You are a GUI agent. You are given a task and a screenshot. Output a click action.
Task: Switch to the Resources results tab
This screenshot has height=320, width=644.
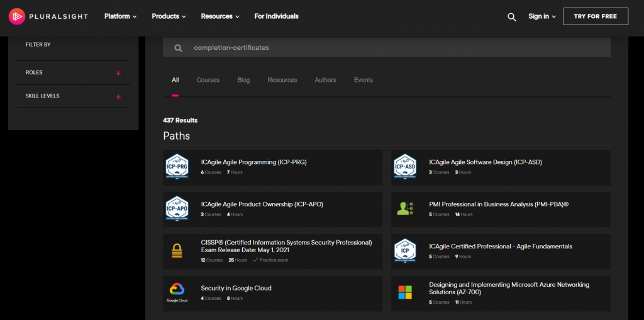click(282, 80)
